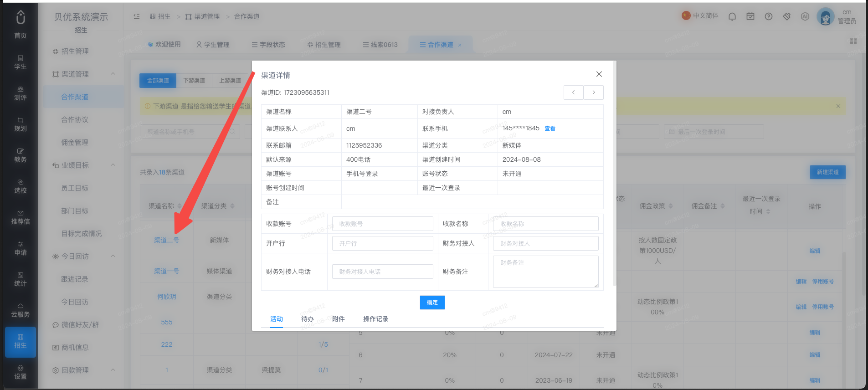Click 查看 link beside phone number
This screenshot has width=868, height=390.
550,128
